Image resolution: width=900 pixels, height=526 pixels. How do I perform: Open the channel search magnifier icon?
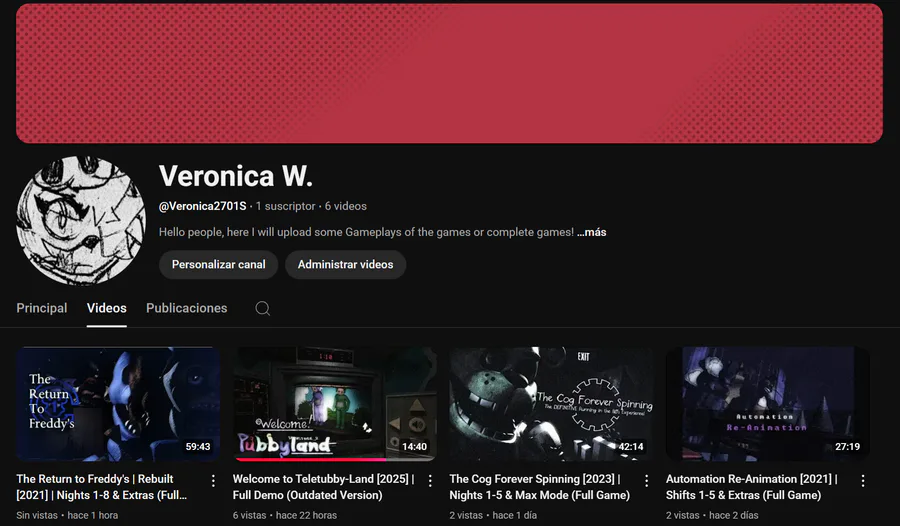point(263,308)
